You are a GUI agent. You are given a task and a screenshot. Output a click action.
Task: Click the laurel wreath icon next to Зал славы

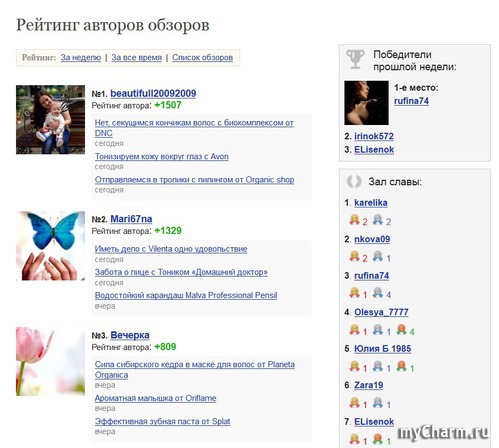354,182
